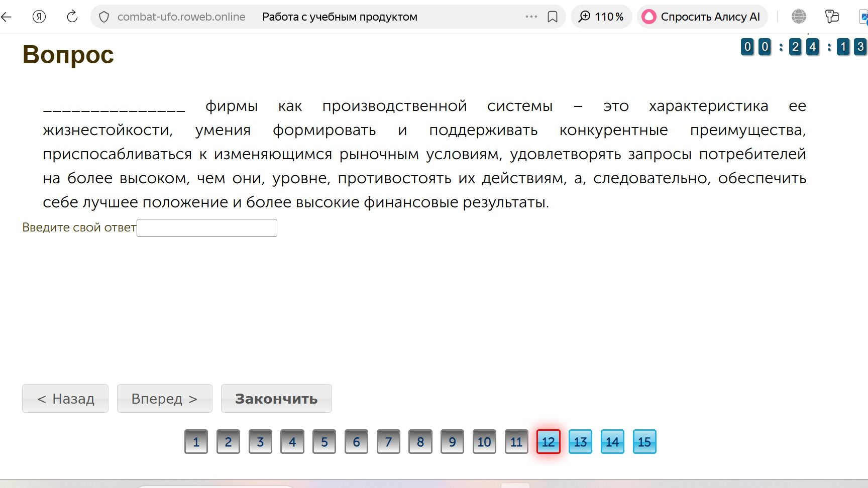Screen dimensions: 868x488
Task: Click the browser back arrow icon
Action: click(6, 17)
